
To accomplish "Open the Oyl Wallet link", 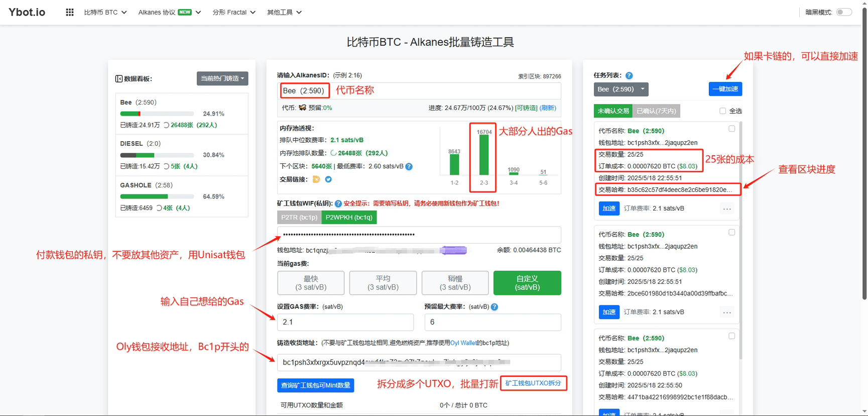I will [463, 343].
